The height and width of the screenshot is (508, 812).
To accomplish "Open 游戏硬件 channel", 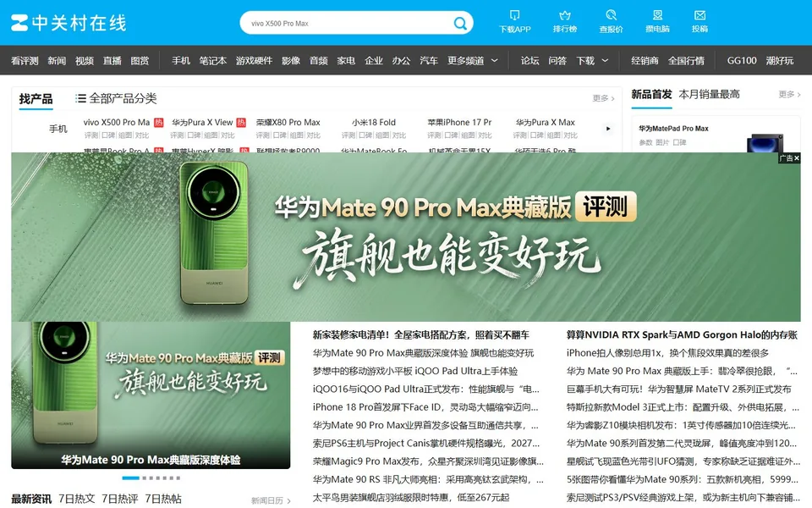I will pos(254,61).
